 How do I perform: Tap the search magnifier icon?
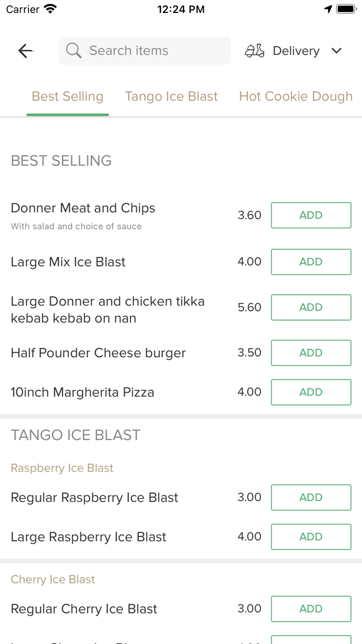(74, 51)
